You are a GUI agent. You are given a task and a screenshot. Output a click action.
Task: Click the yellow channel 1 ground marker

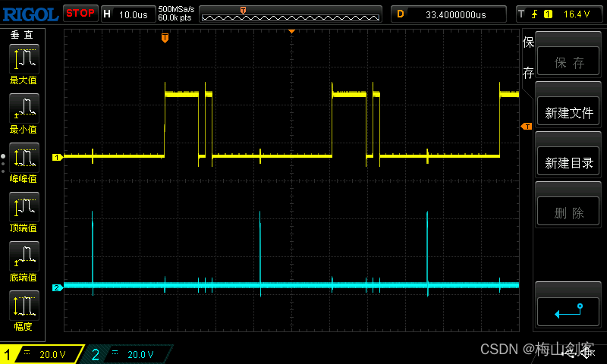click(x=58, y=157)
